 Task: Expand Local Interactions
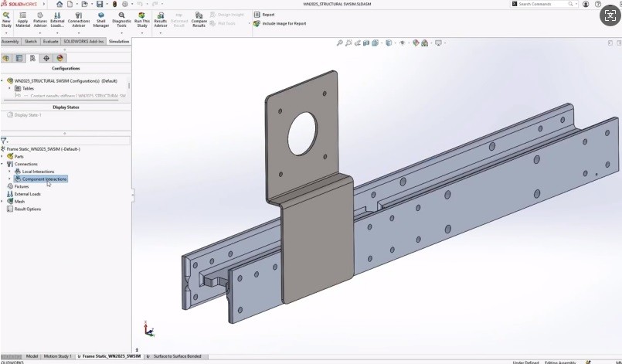point(10,172)
